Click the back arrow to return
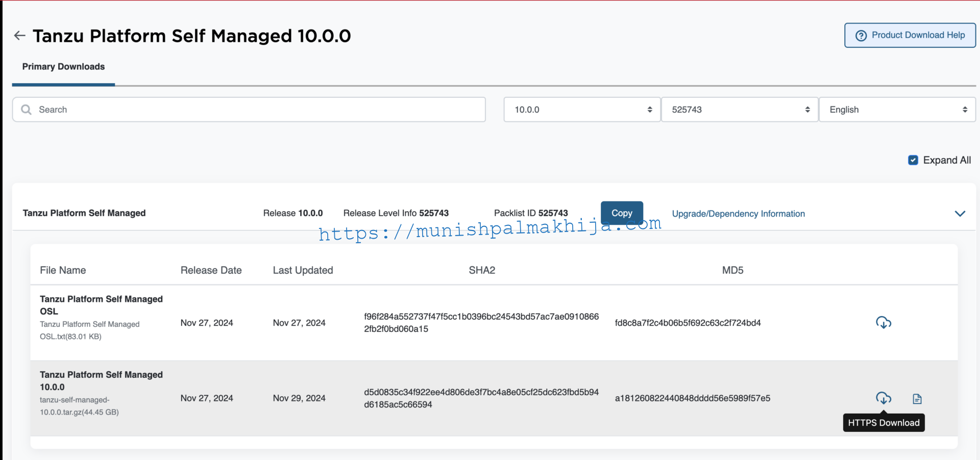This screenshot has height=460, width=980. [19, 35]
